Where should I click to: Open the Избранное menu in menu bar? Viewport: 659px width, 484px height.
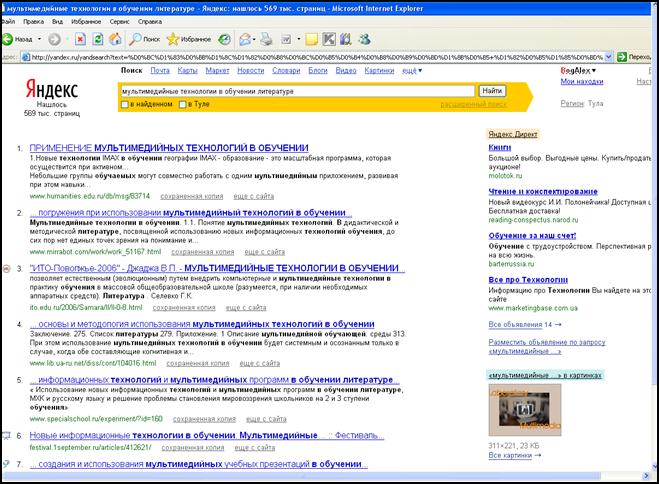click(x=86, y=21)
